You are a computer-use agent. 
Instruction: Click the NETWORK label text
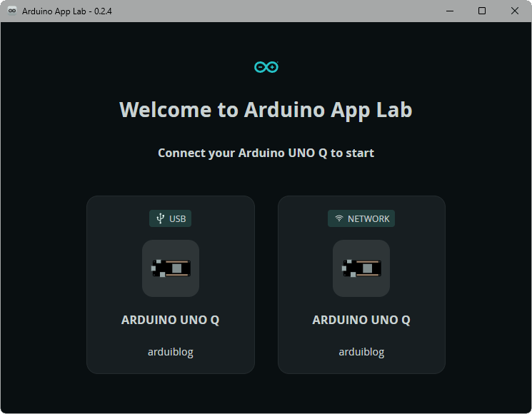[368, 219]
